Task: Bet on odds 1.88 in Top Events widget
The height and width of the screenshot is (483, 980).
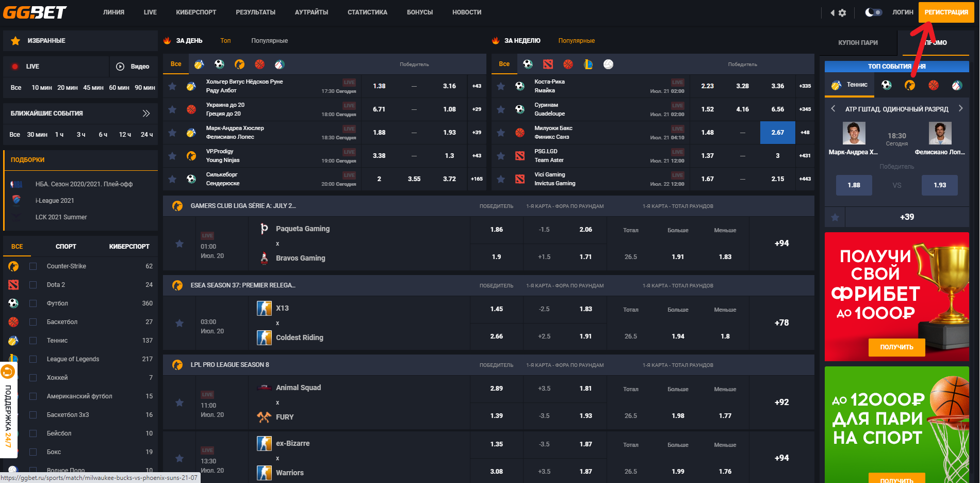Action: tap(854, 185)
